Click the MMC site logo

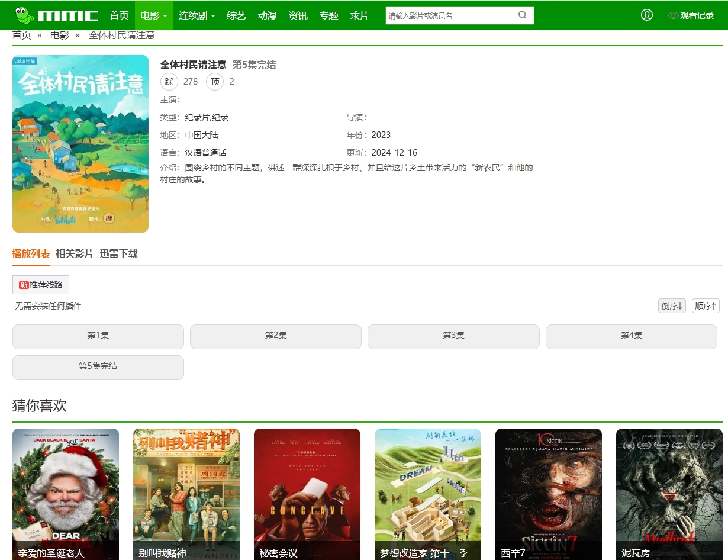point(57,15)
